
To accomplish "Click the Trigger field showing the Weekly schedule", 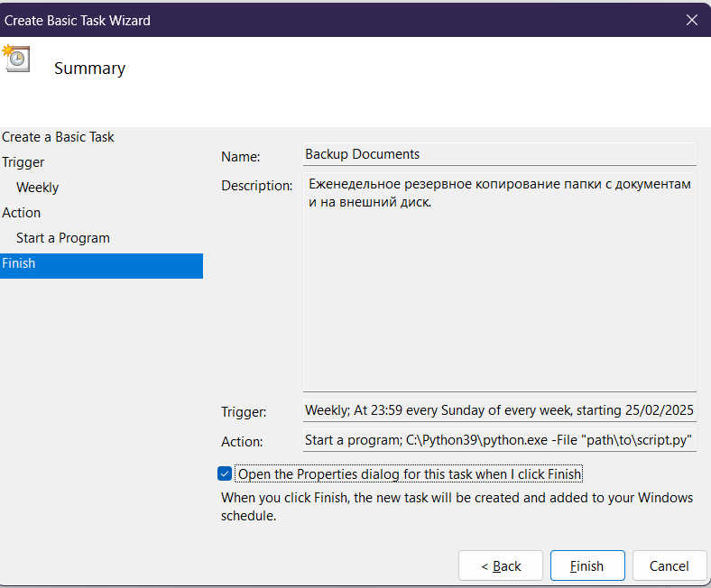I will click(x=500, y=410).
